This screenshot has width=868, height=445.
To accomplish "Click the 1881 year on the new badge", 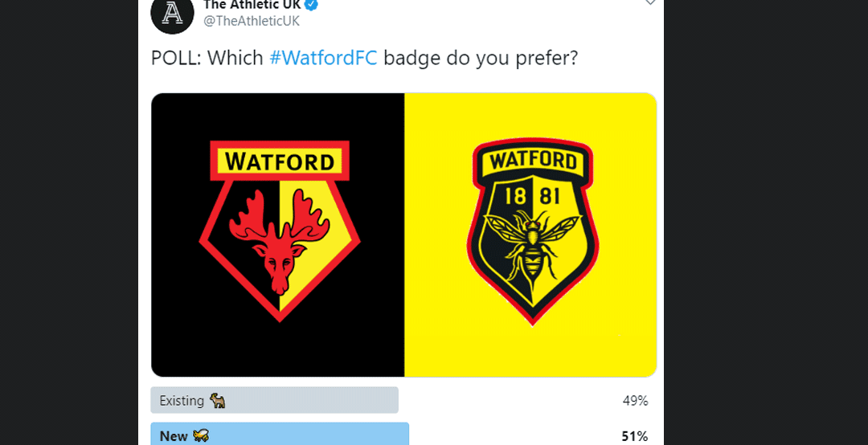I will point(530,196).
